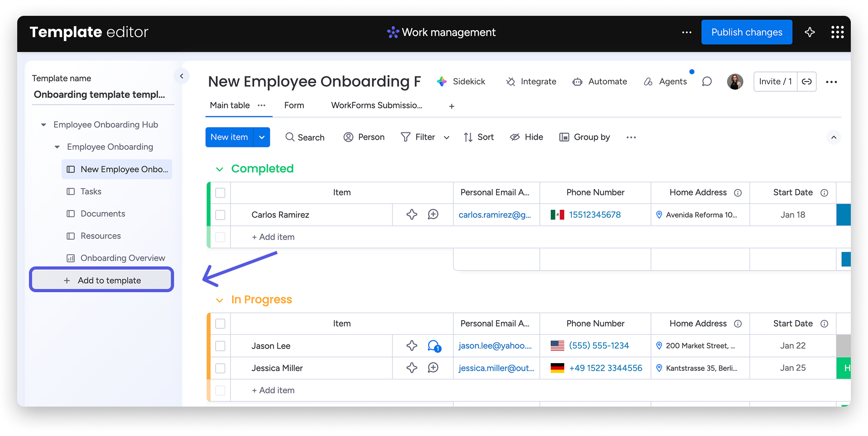The image size is (868, 436).
Task: Collapse the Completed group
Action: coord(220,169)
